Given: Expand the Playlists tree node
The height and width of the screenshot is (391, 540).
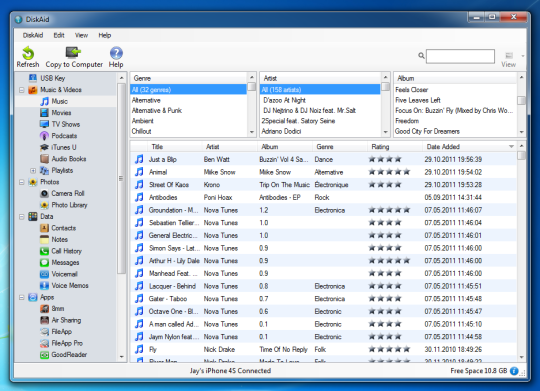Looking at the screenshot, I should pyautogui.click(x=33, y=171).
